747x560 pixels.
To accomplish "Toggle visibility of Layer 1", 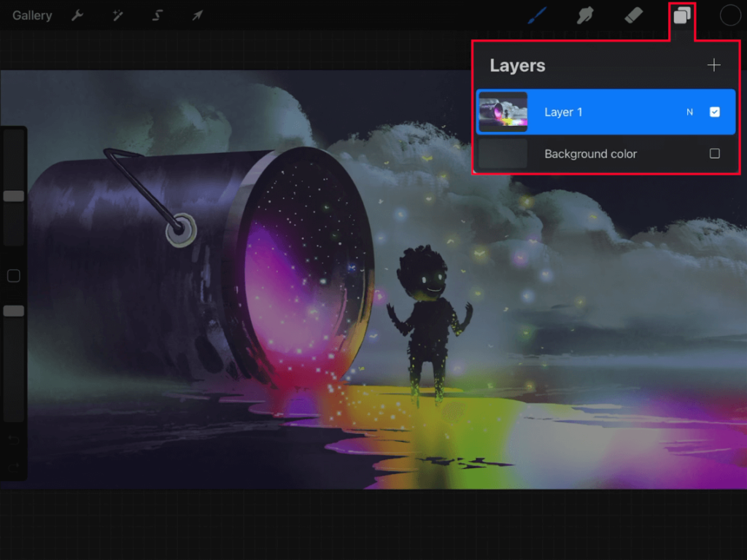I will [x=713, y=112].
